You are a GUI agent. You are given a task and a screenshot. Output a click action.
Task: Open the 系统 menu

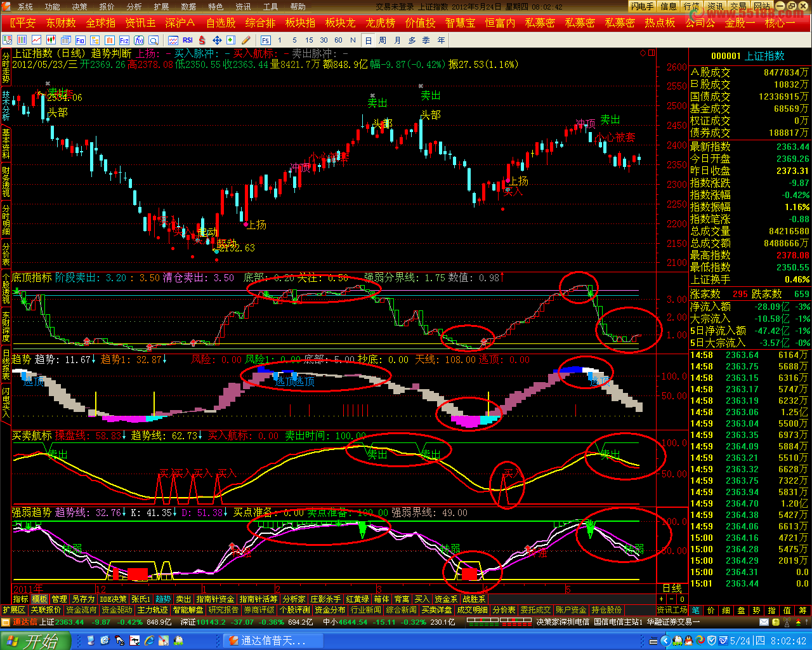(25, 6)
